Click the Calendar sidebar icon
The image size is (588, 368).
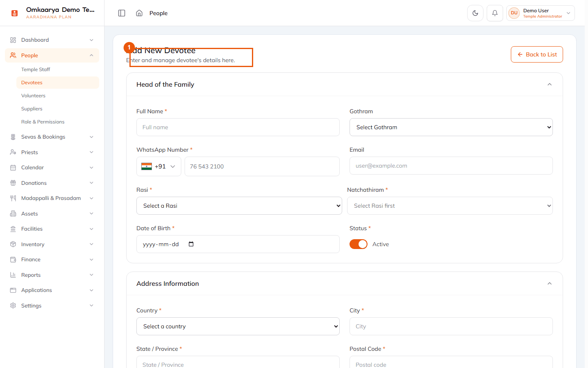(13, 168)
